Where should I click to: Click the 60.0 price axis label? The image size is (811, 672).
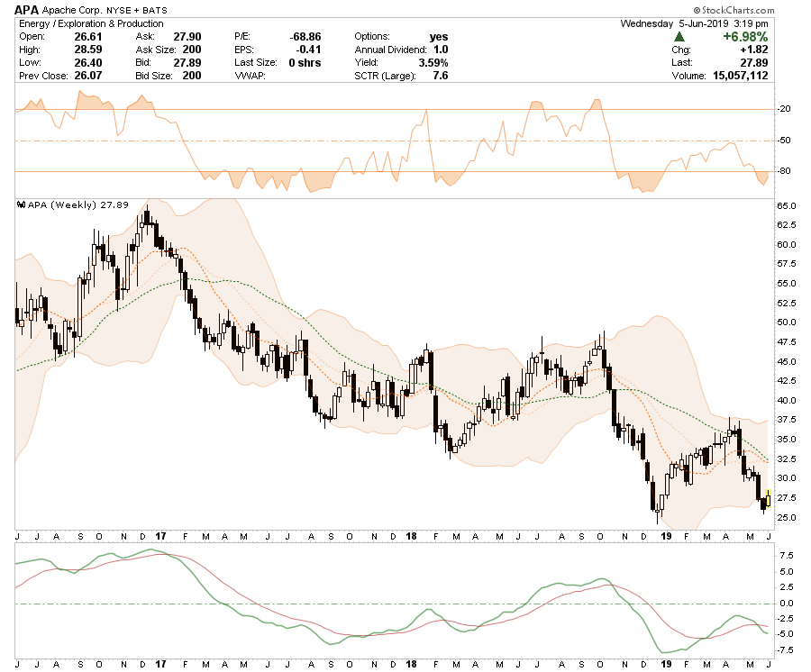point(786,244)
